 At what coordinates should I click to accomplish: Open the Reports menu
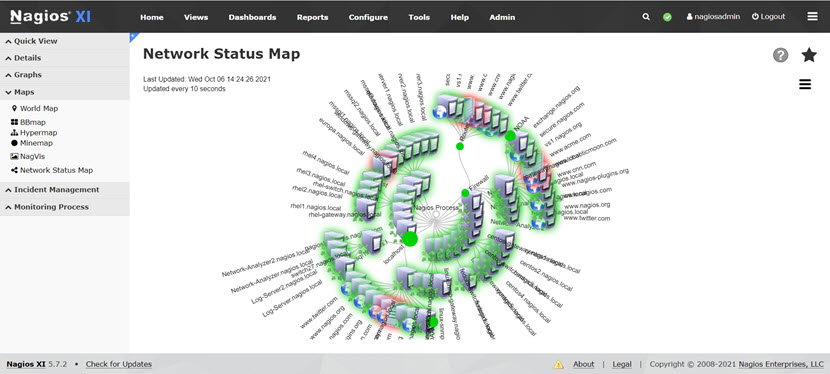click(x=312, y=17)
